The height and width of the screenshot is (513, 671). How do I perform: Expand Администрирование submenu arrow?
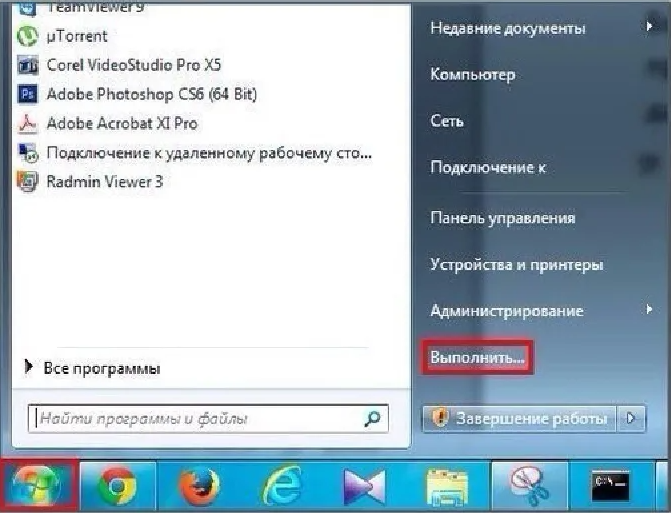coord(649,309)
